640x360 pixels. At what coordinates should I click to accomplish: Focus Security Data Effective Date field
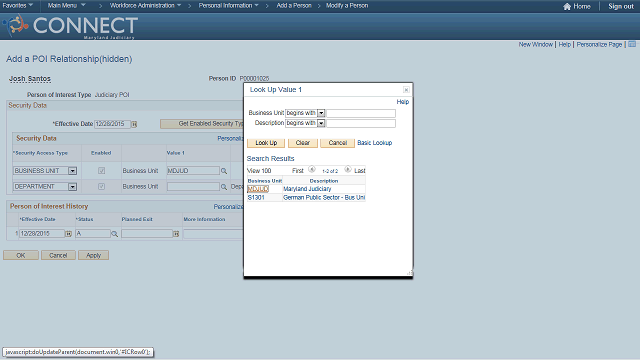click(x=112, y=124)
